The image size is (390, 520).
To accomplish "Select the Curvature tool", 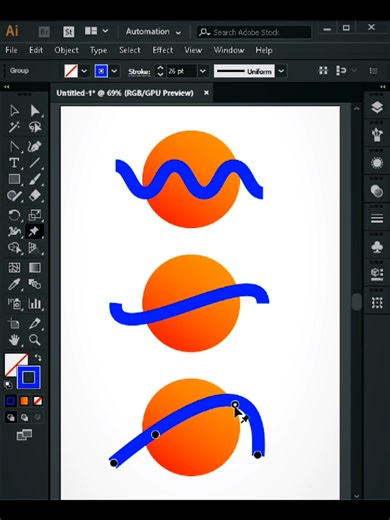I will click(x=35, y=147).
